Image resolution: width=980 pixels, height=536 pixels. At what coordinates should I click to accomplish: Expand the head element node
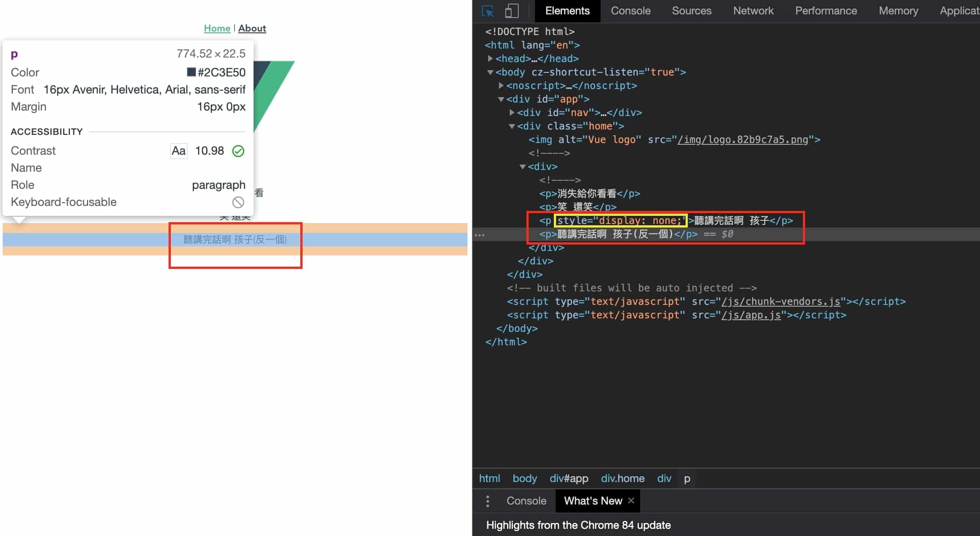(x=490, y=58)
